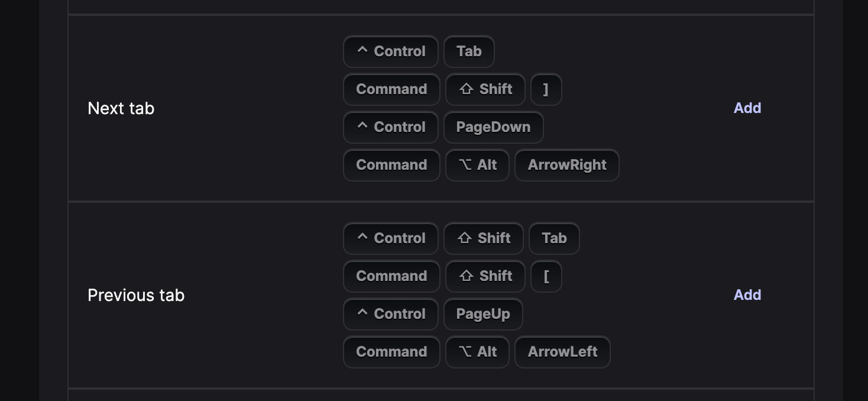Click the Shift key chip beside the ] key
The width and height of the screenshot is (868, 401).
click(x=485, y=89)
